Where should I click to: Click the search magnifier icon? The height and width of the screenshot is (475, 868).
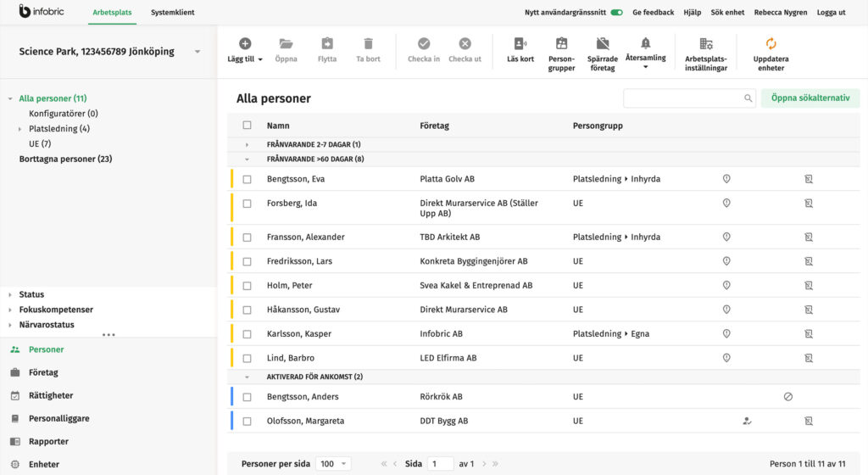pos(748,98)
